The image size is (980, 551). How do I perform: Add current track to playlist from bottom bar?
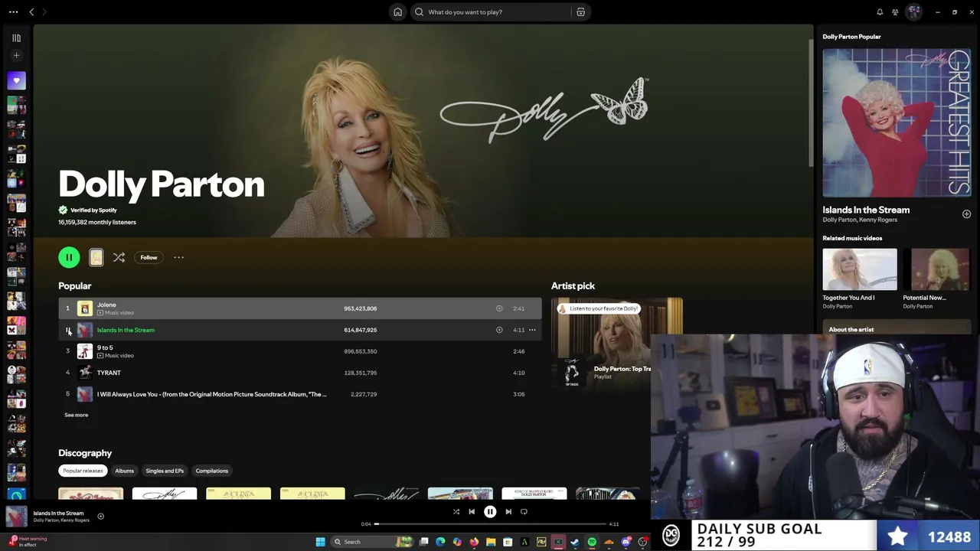click(x=100, y=517)
